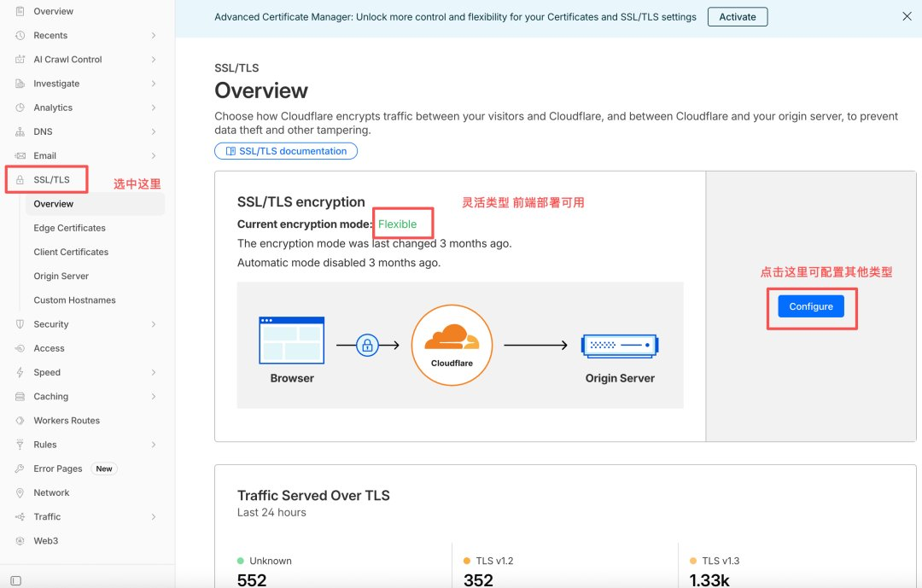Expand the AI Crawl Control chevron
This screenshot has height=588, width=922.
[154, 60]
